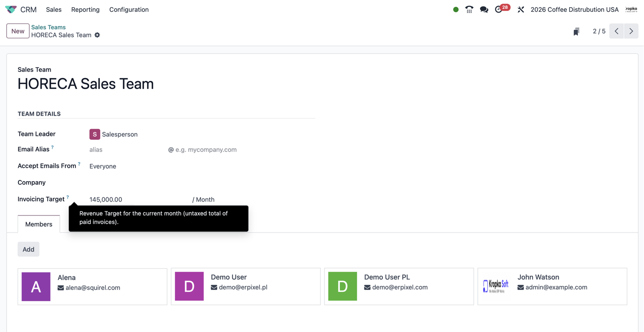Open the CRM app home logo

[x=11, y=9]
